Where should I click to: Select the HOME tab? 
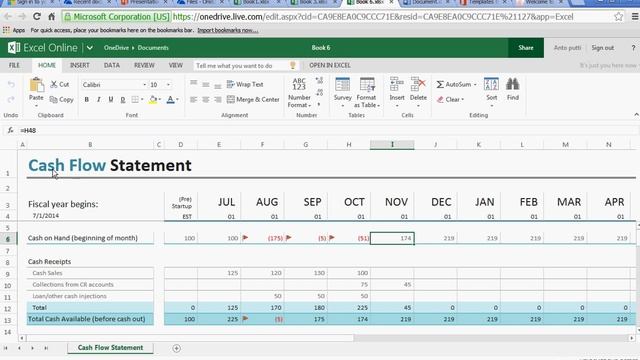click(47, 65)
